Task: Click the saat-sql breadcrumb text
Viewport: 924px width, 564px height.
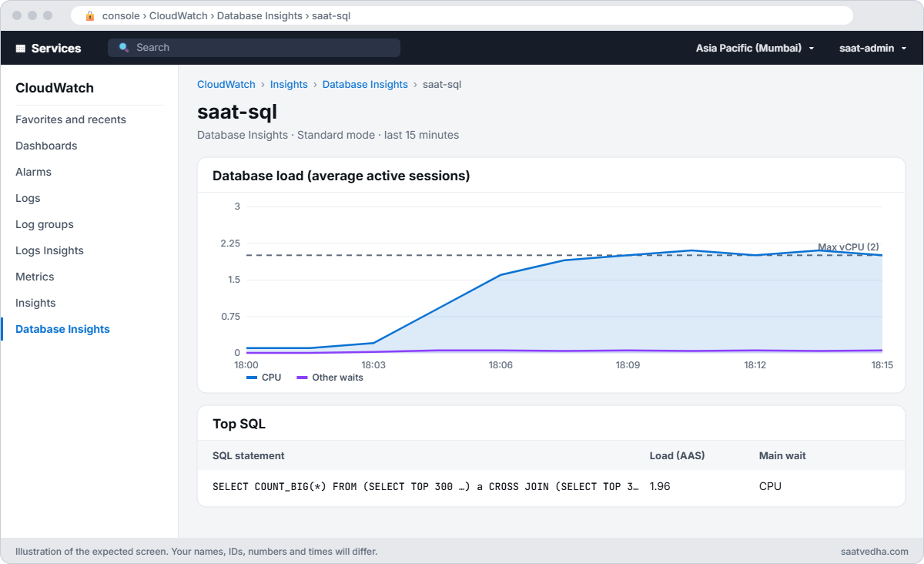Action: tap(442, 85)
